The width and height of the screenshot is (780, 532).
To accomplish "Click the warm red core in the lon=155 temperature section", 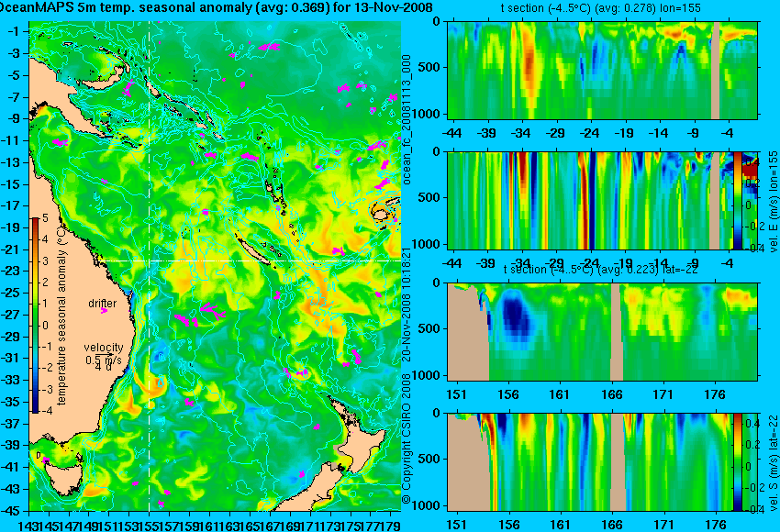I will 529,64.
